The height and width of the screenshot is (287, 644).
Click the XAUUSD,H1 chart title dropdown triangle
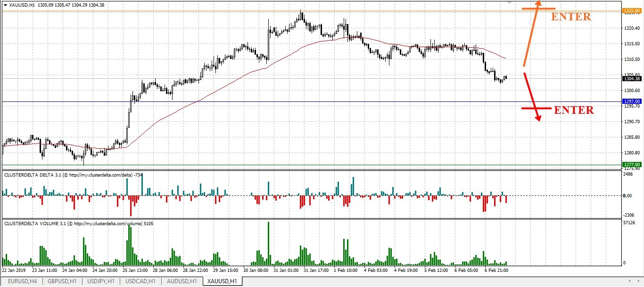5,5
